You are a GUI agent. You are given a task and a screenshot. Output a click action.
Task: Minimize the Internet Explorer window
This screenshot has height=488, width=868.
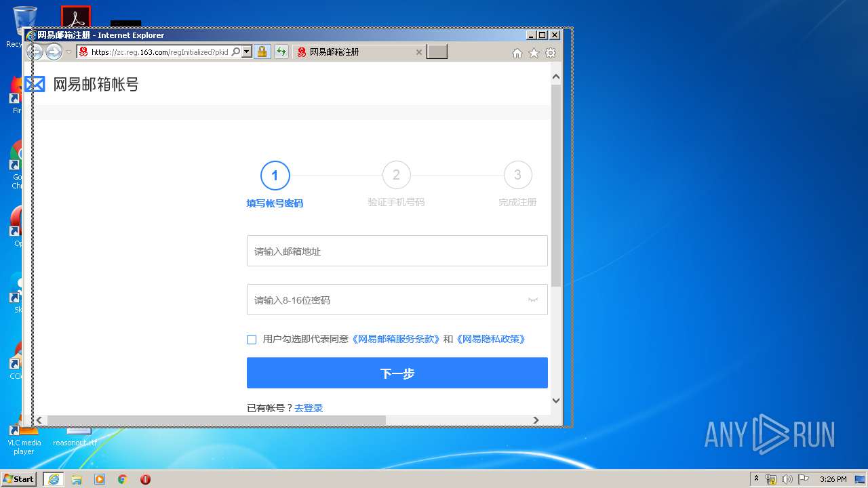[531, 35]
